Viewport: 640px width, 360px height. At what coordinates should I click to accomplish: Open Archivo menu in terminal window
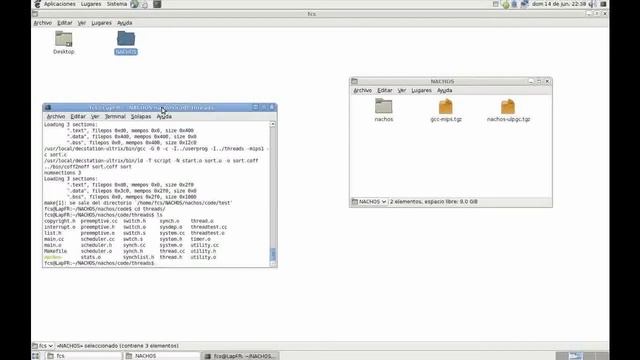[x=56, y=116]
